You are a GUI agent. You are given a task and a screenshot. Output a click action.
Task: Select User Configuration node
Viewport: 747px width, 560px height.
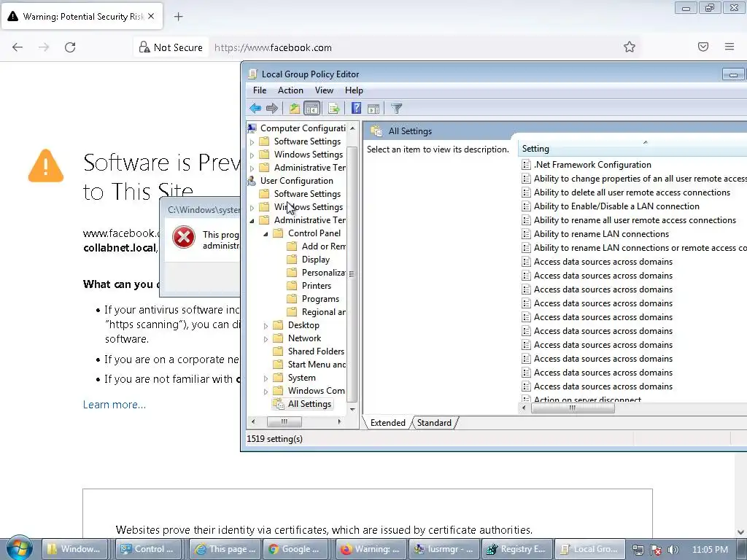click(x=296, y=181)
